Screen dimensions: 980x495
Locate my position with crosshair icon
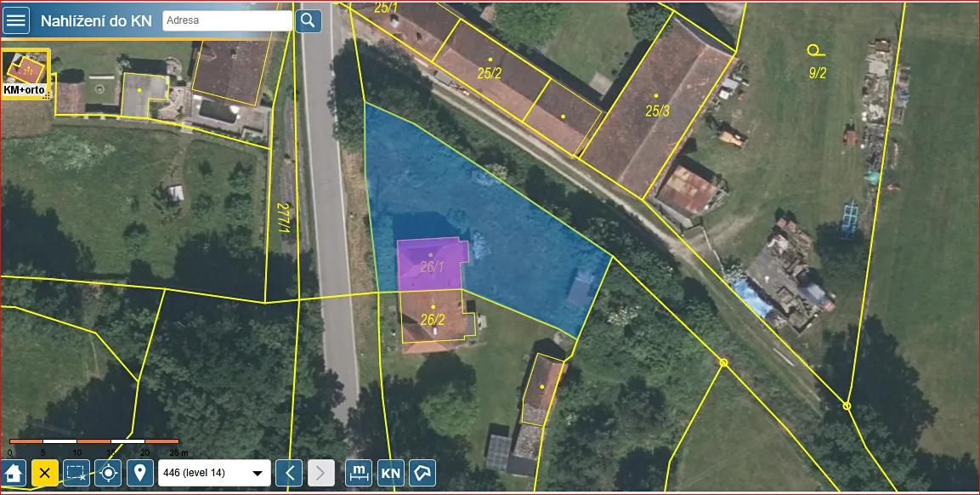[x=108, y=473]
